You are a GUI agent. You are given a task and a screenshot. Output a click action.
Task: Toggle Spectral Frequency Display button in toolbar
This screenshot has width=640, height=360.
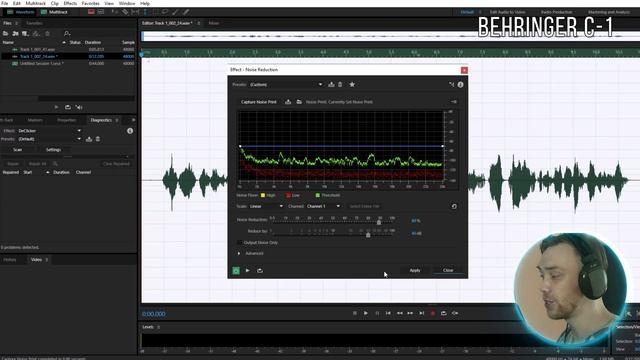tap(91, 12)
